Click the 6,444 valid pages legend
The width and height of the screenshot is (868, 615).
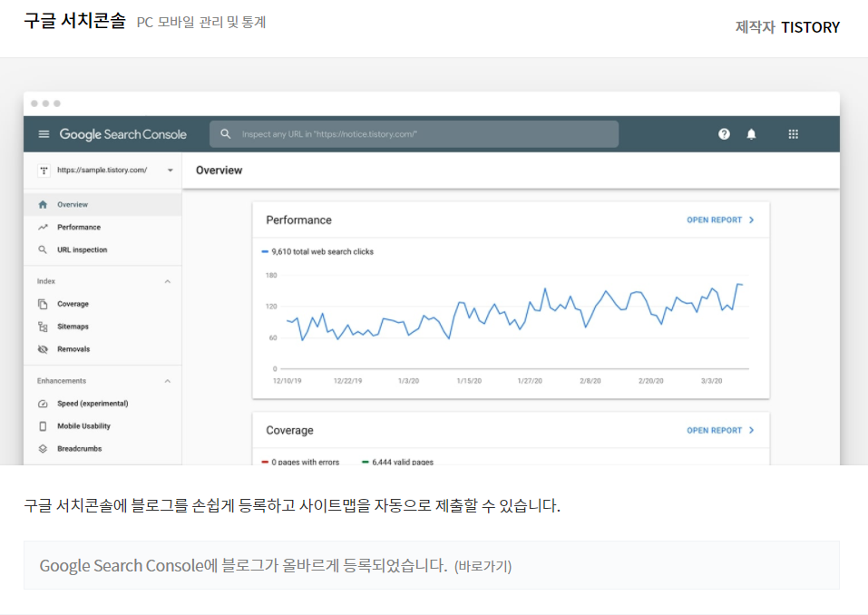(397, 462)
